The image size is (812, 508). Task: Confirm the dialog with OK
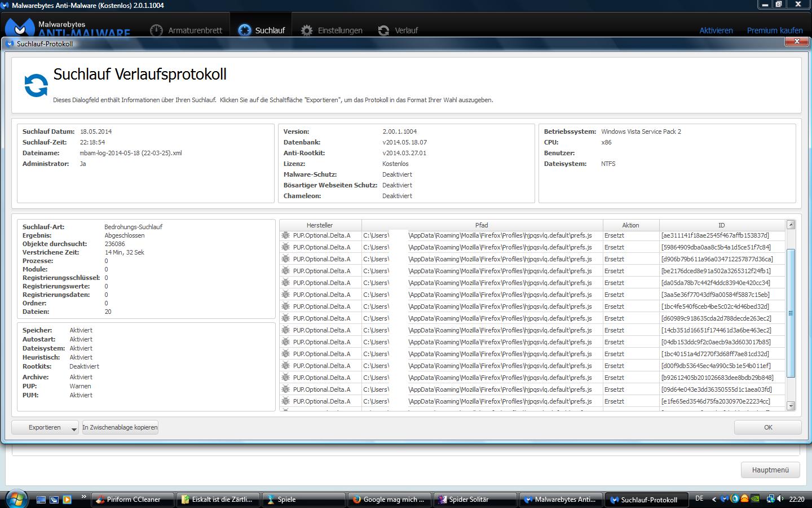click(767, 427)
